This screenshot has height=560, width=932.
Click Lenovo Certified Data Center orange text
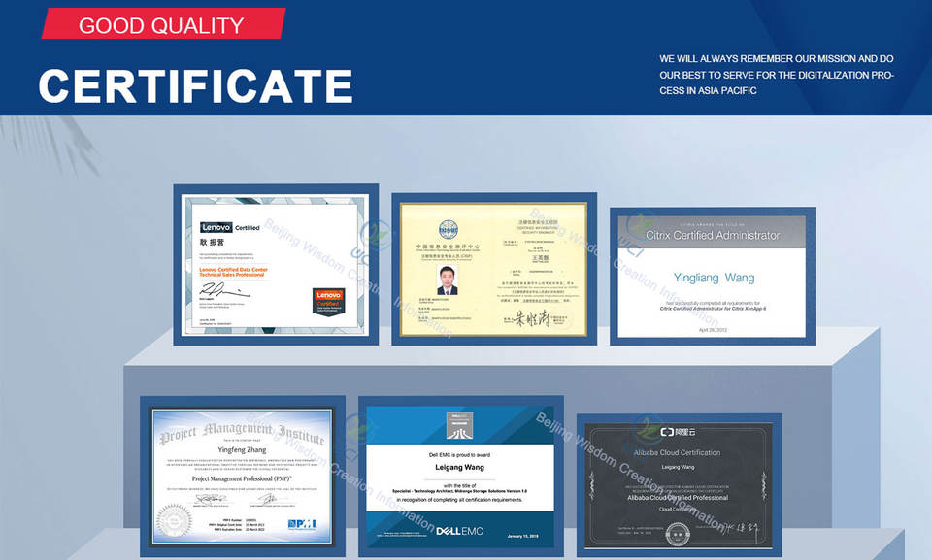(233, 272)
